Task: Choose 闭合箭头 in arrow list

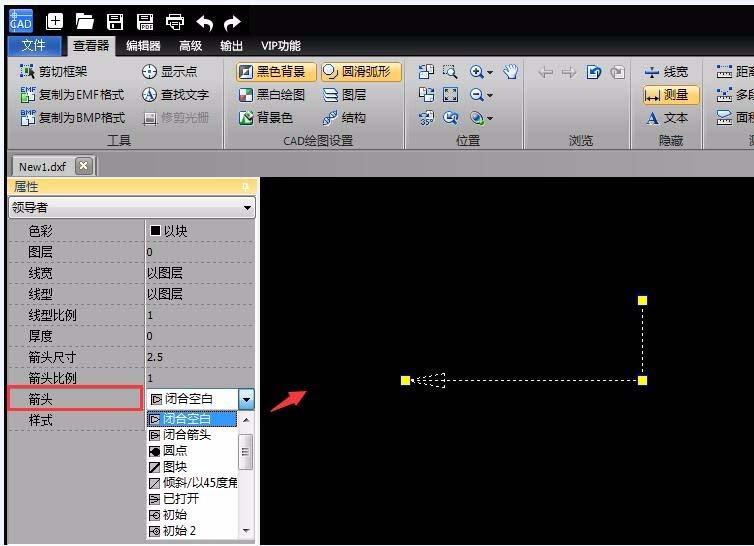Action: [192, 435]
